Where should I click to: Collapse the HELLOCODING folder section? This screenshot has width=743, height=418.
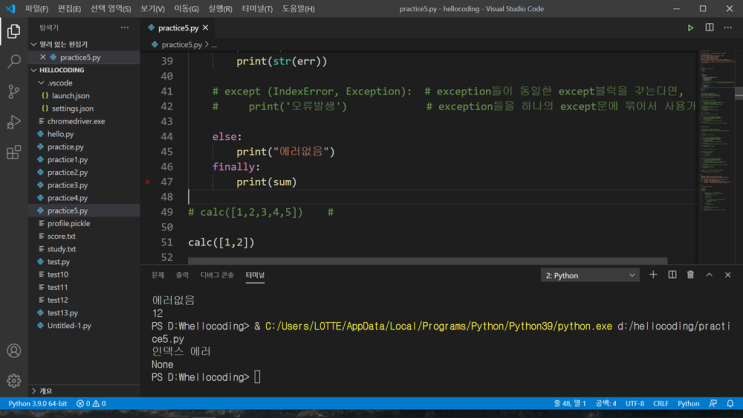(x=34, y=70)
